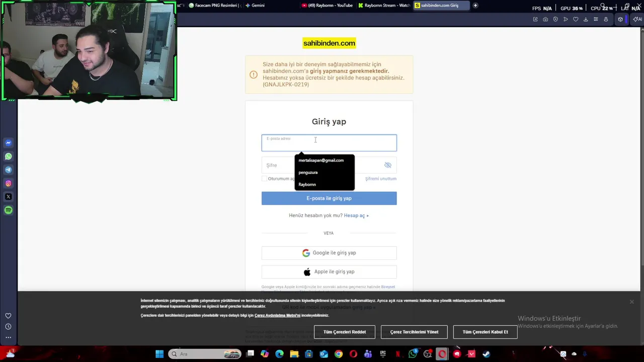The height and width of the screenshot is (362, 644).
Task: Click Tüm Çerezleri Kabul Et button
Action: 486,332
